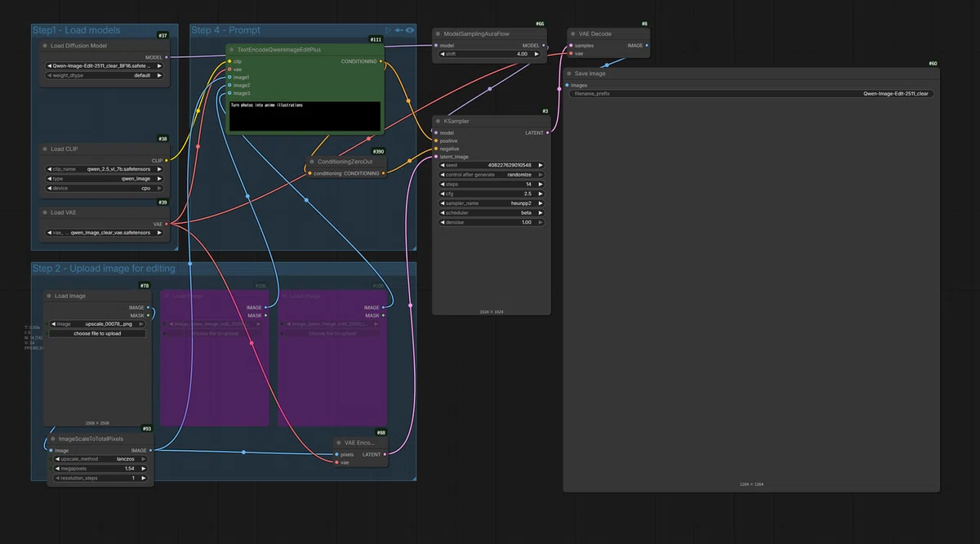Open the vae_name dropdown in Load VAE
The image size is (980, 544).
click(105, 233)
